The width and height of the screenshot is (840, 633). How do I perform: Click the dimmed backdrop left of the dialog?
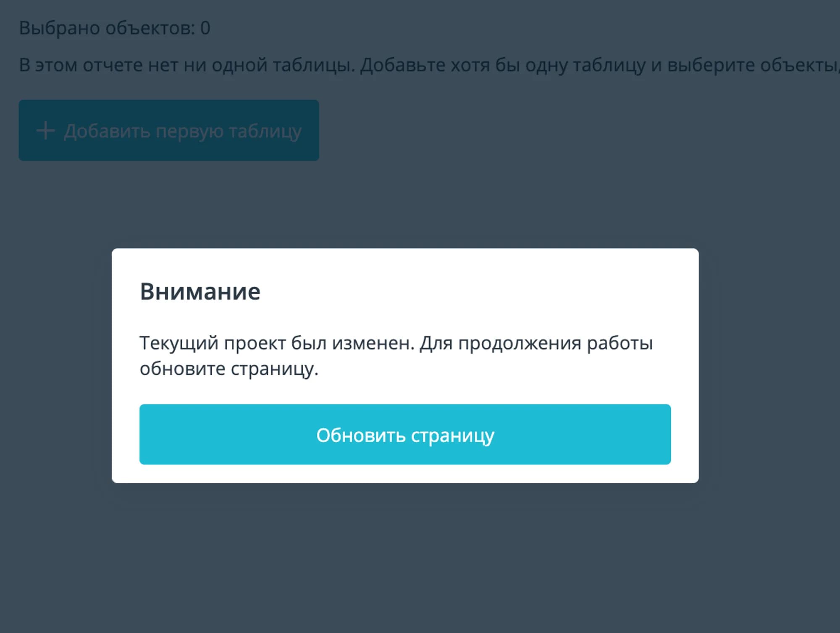[x=55, y=366]
